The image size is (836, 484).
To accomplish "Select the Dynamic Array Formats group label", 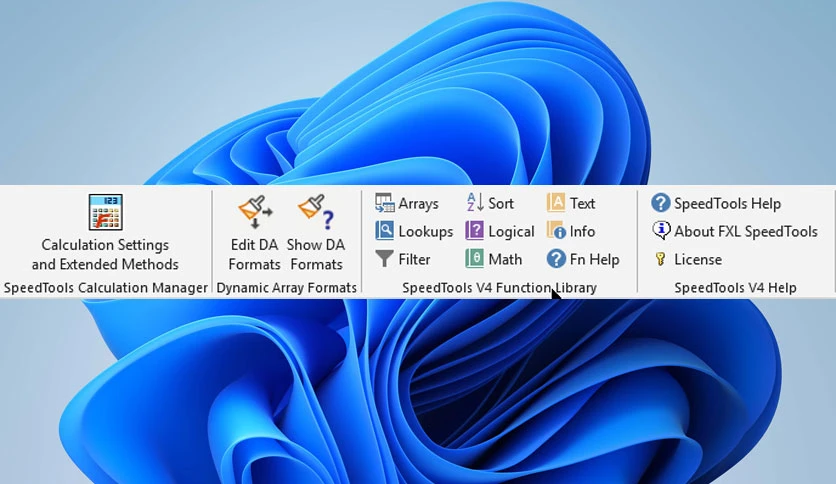I will [x=286, y=288].
